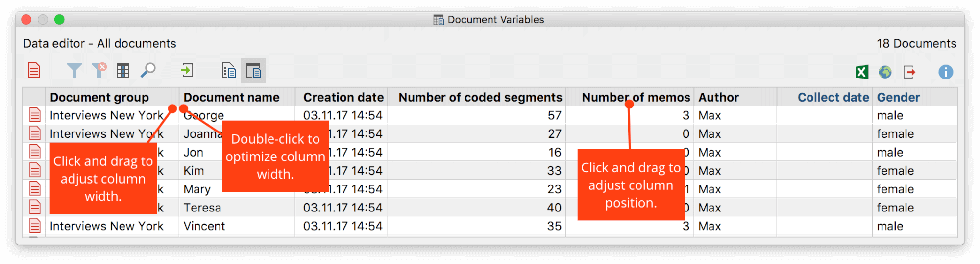Click 'Interviews New York' in George's row
This screenshot has width=980, height=264.
[106, 115]
